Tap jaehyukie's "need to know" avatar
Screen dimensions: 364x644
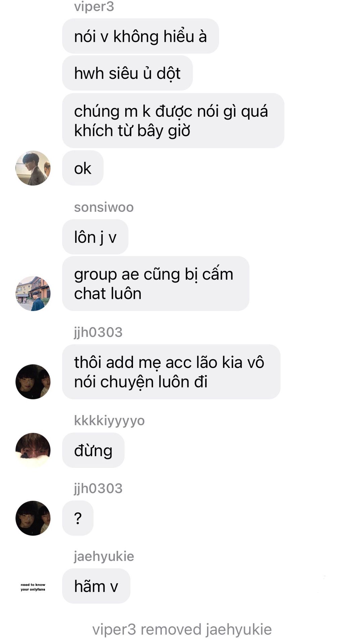(33, 587)
